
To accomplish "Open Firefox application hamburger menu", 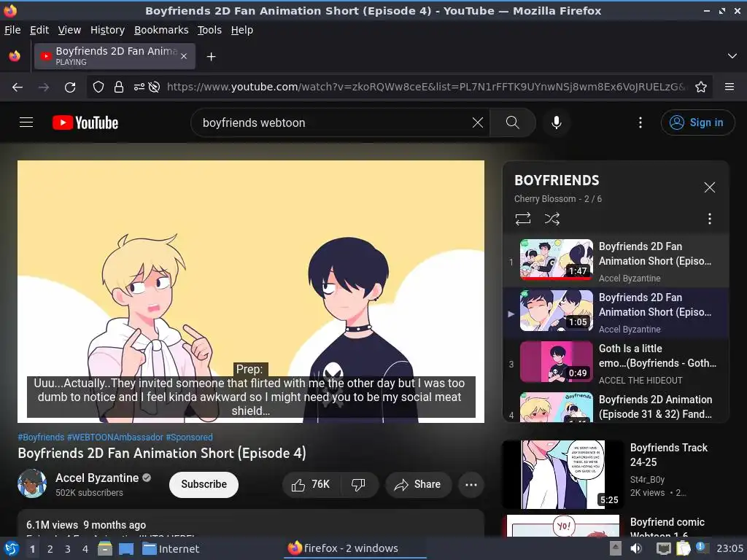I will click(729, 87).
